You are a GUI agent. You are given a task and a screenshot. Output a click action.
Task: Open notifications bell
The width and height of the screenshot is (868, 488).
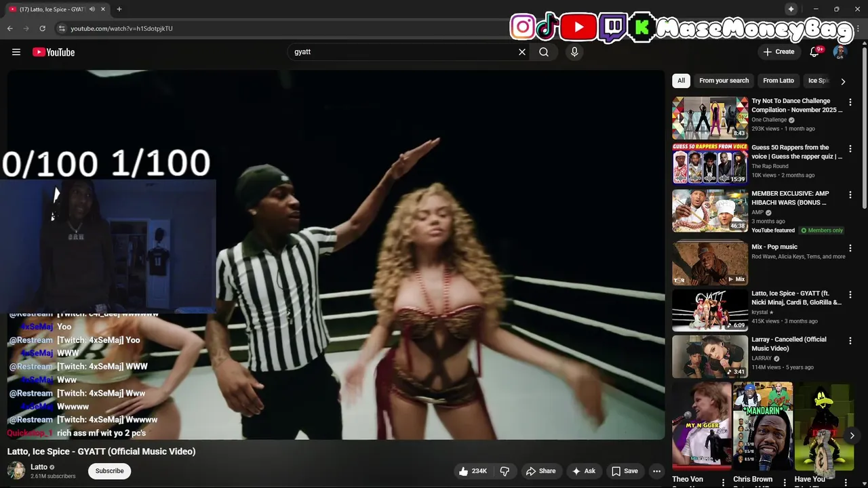click(815, 52)
